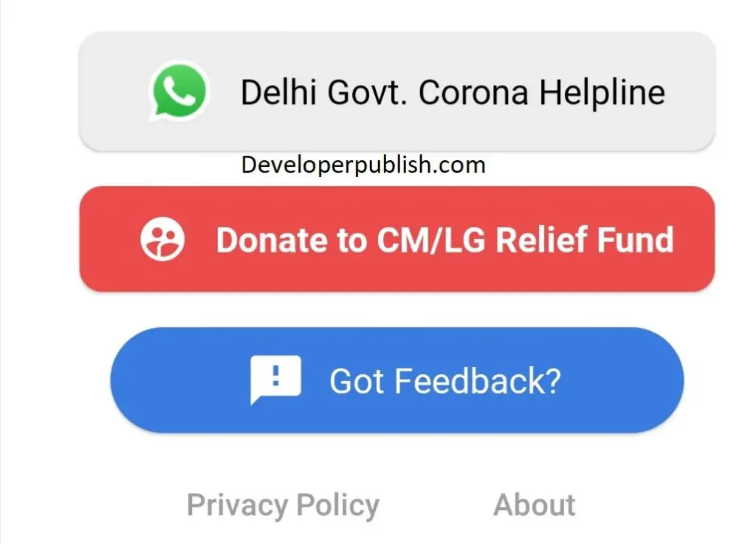The width and height of the screenshot is (756, 544).
Task: Tap the 'Corona Helpline' text label
Action: pyautogui.click(x=542, y=92)
